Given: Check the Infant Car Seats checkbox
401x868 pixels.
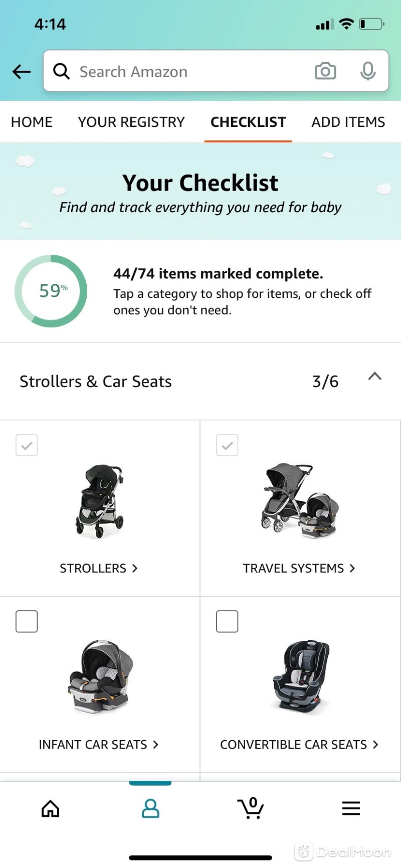Looking at the screenshot, I should (x=27, y=621).
